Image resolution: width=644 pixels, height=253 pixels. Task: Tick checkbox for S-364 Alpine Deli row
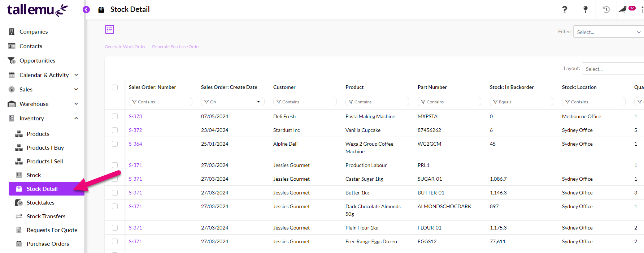click(115, 144)
